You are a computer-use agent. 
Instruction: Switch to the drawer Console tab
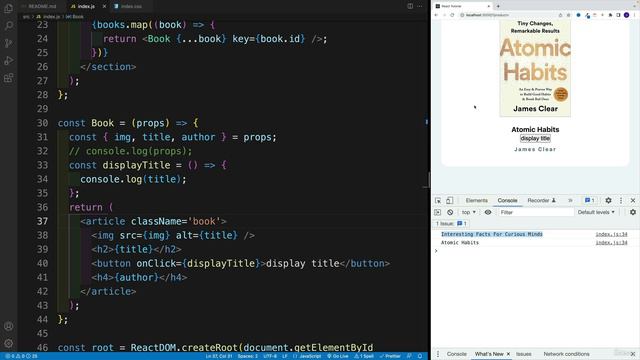pos(456,354)
